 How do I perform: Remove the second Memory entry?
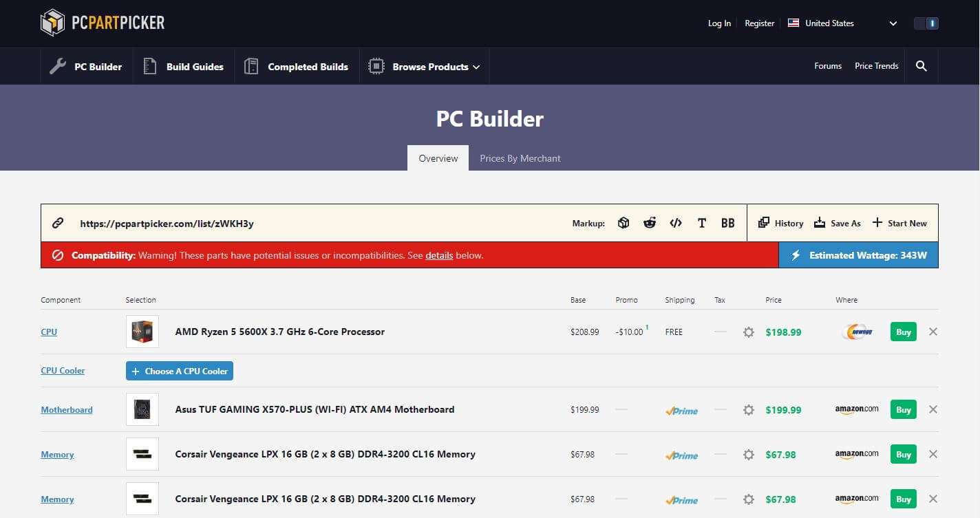[933, 499]
